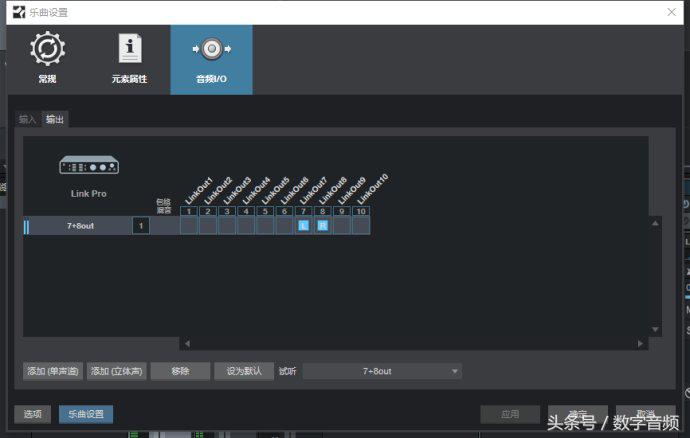
Task: Toggle the R assignment on LinkOut8
Action: [323, 226]
